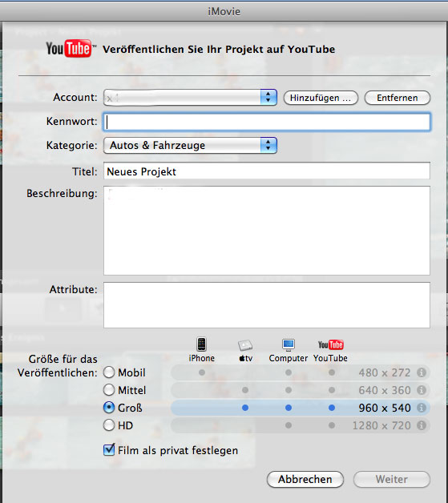
Task: Toggle Film als privat festlegen checkbox
Action: click(109, 450)
